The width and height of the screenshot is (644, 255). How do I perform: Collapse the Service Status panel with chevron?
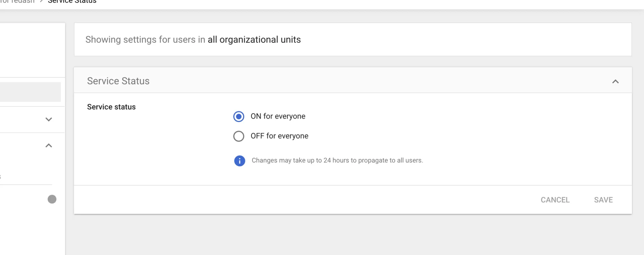[x=615, y=81]
